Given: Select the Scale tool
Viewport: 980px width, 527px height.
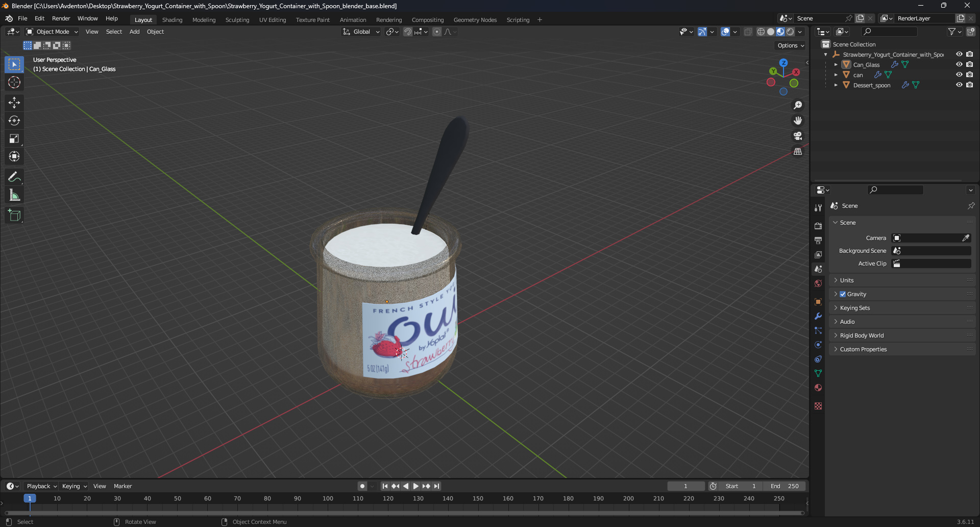Looking at the screenshot, I should (14, 138).
